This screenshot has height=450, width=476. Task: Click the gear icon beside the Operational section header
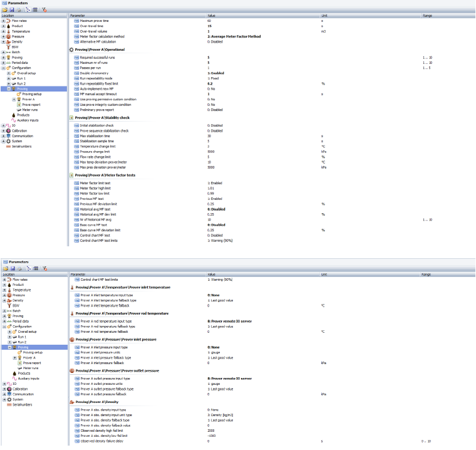71,50
